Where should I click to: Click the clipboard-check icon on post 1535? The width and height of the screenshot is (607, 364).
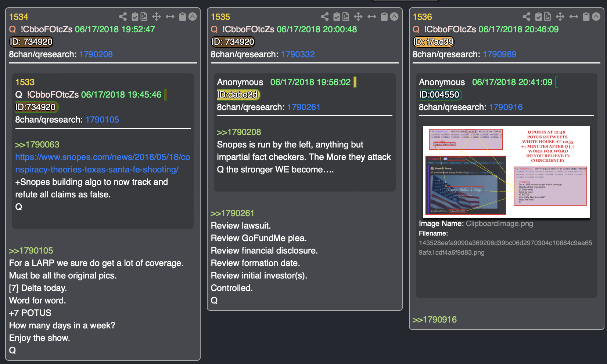click(x=337, y=17)
